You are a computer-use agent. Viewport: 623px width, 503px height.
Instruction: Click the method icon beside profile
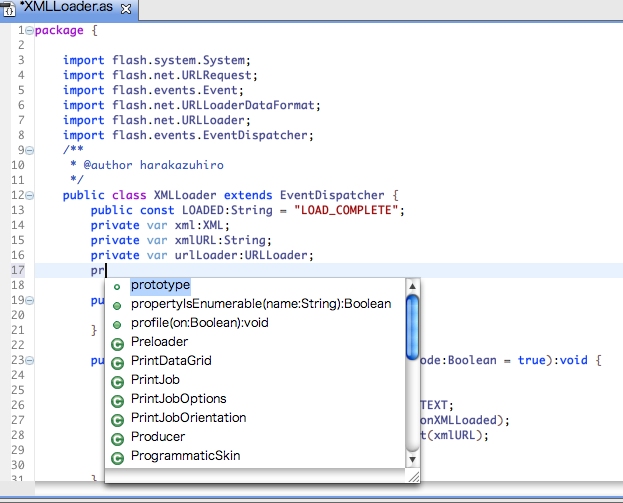pyautogui.click(x=117, y=325)
